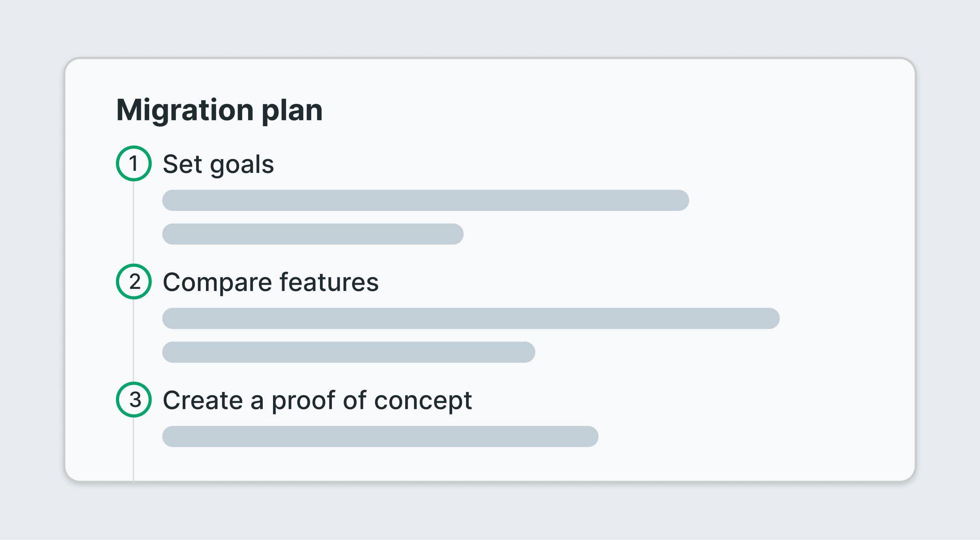Click second placeholder line under Compare features
This screenshot has width=980, height=540.
click(x=349, y=352)
